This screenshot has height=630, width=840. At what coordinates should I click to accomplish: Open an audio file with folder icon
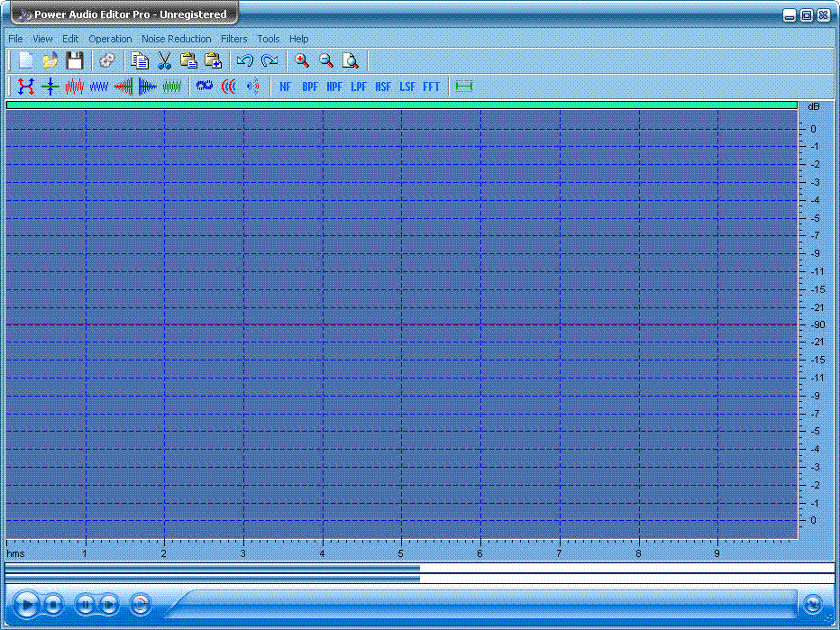pos(50,60)
